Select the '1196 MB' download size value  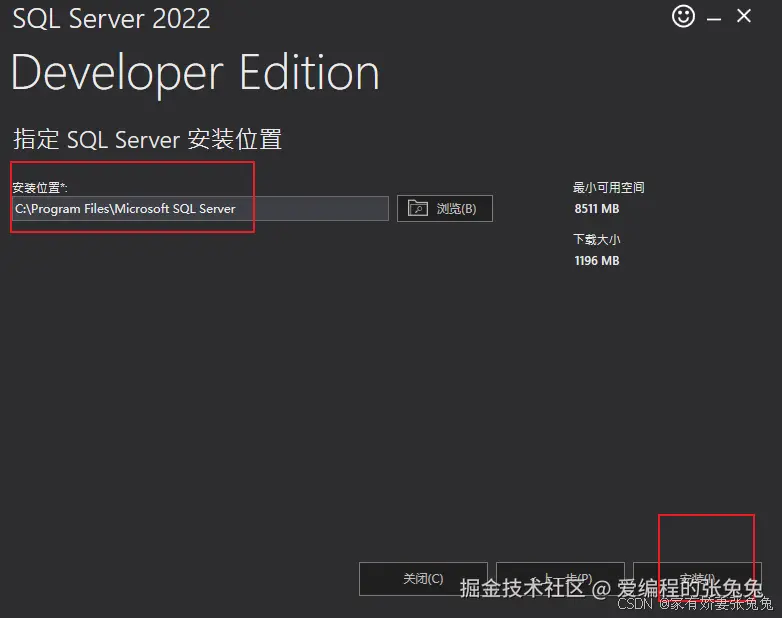coord(596,260)
